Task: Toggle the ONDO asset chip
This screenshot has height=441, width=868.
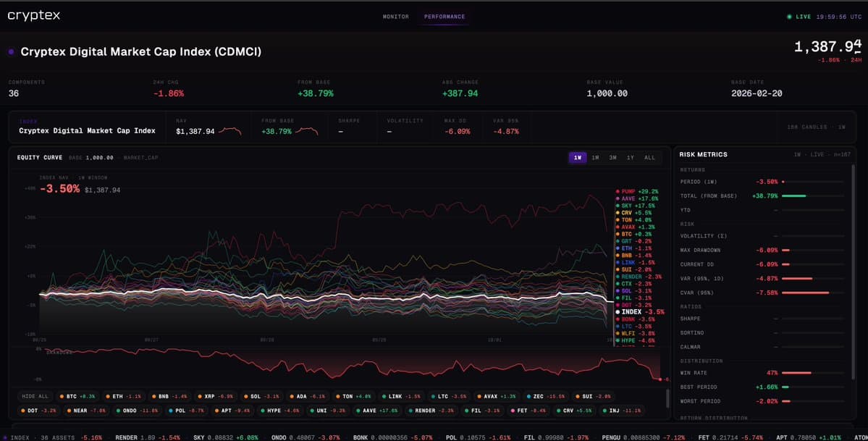Action: point(137,411)
